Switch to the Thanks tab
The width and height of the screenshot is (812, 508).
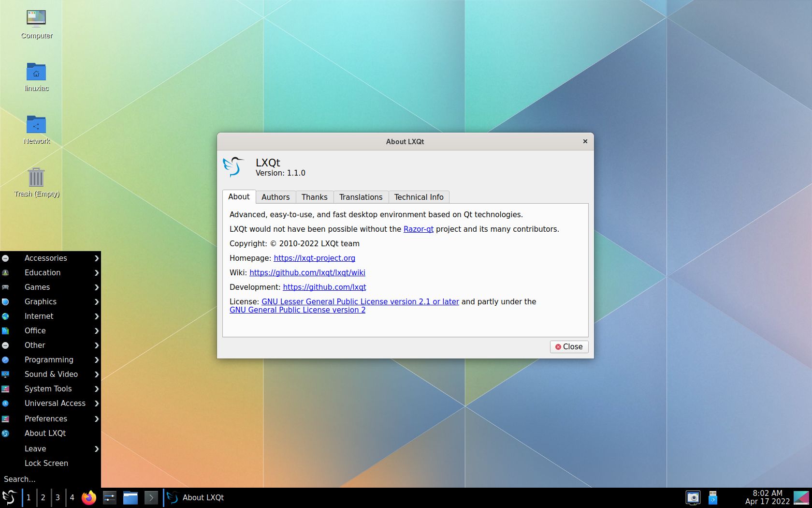coord(315,197)
